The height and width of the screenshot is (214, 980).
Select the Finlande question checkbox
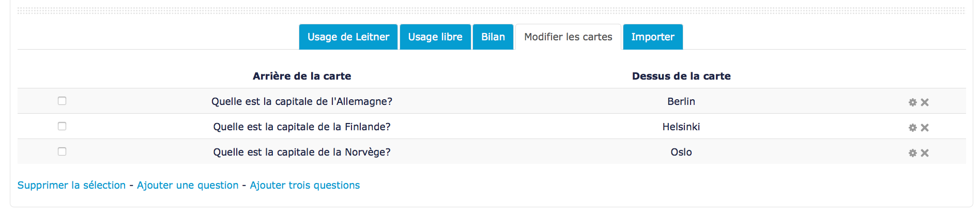(x=62, y=126)
